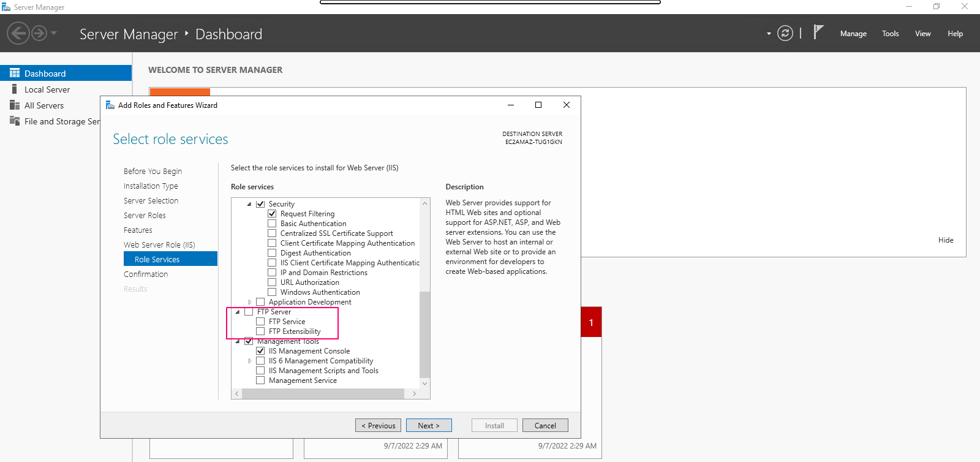
Task: Check the FTP Extensibility checkbox
Action: (260, 331)
